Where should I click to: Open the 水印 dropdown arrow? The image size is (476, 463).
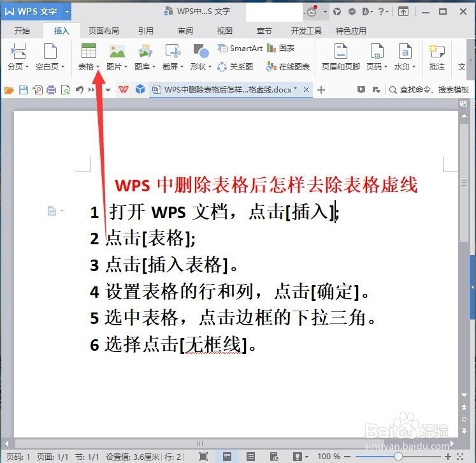point(414,66)
